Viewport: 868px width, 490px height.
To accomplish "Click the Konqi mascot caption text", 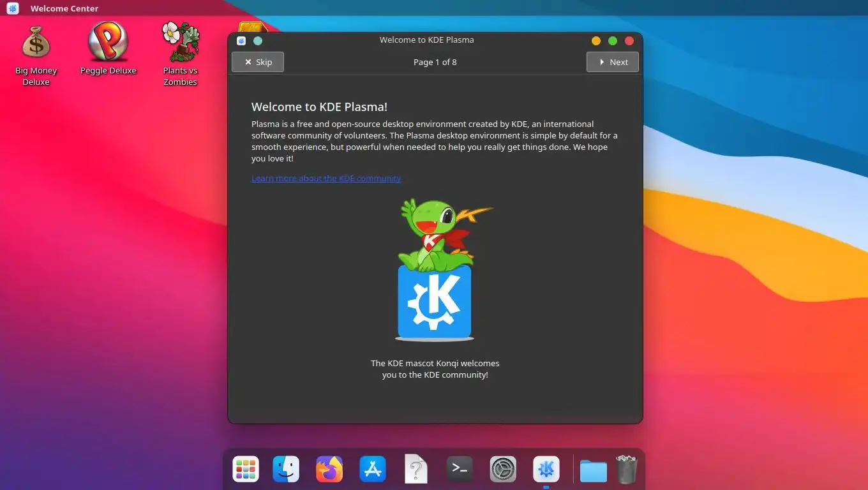I will [435, 369].
